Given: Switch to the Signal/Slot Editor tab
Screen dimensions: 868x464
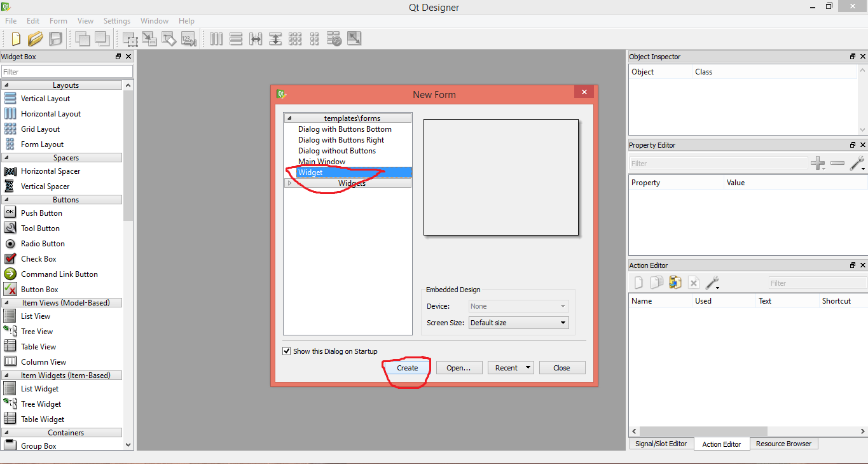Looking at the screenshot, I should 661,444.
